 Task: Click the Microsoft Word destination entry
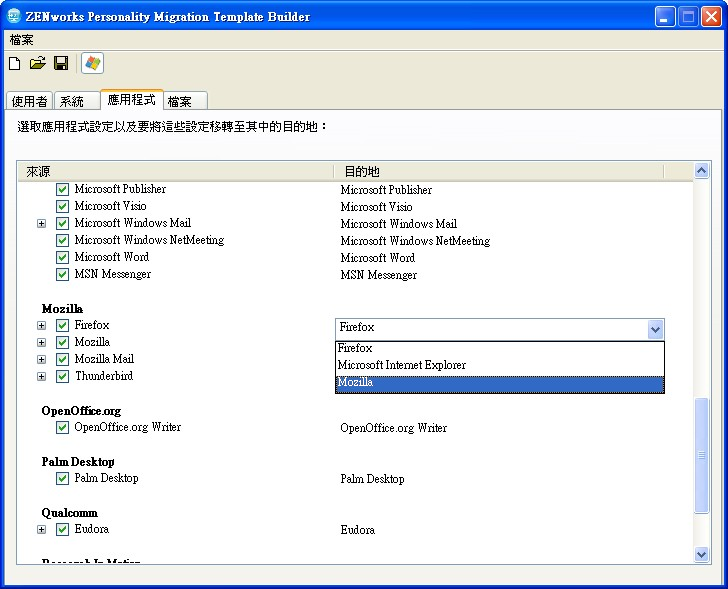click(x=377, y=258)
